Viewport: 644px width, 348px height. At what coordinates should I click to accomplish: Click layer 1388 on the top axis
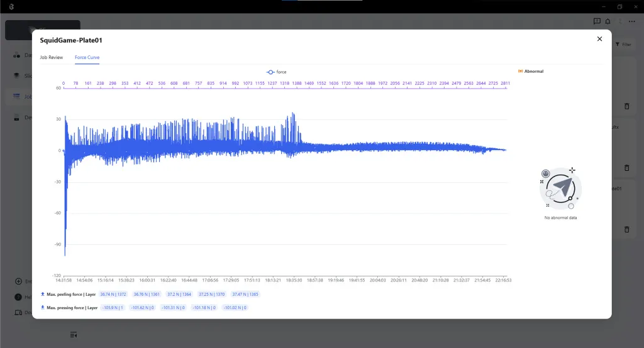(297, 83)
